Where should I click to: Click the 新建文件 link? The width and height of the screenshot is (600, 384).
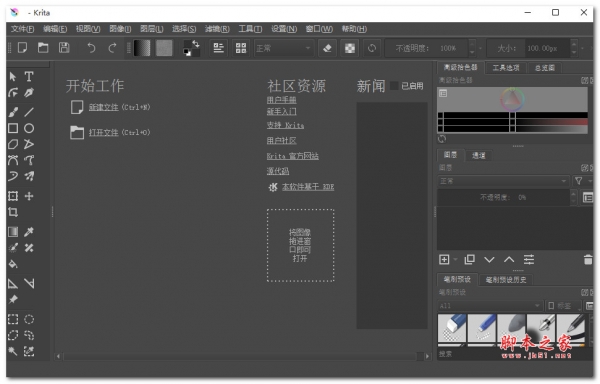(x=103, y=107)
